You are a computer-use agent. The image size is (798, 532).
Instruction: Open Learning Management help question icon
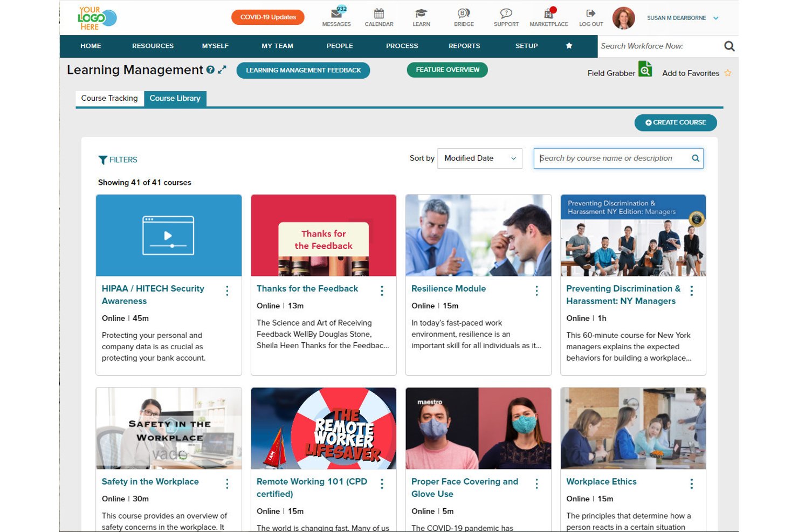pyautogui.click(x=210, y=70)
